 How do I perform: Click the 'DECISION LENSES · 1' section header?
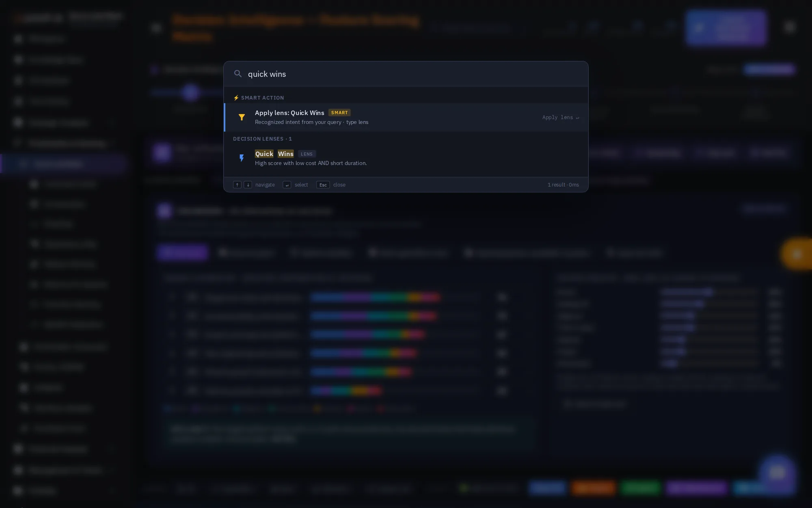coord(262,139)
